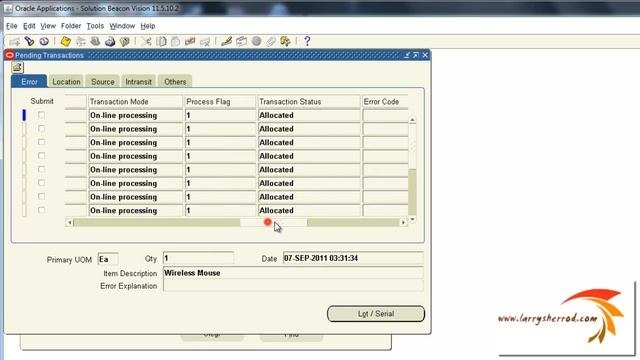Click the Cut scissors toolbar icon

click(146, 41)
